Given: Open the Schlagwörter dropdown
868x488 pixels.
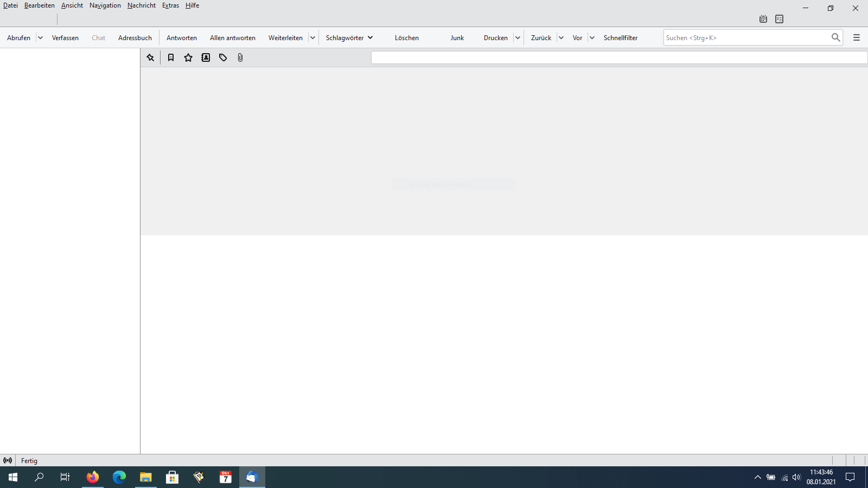Looking at the screenshot, I should (x=349, y=38).
